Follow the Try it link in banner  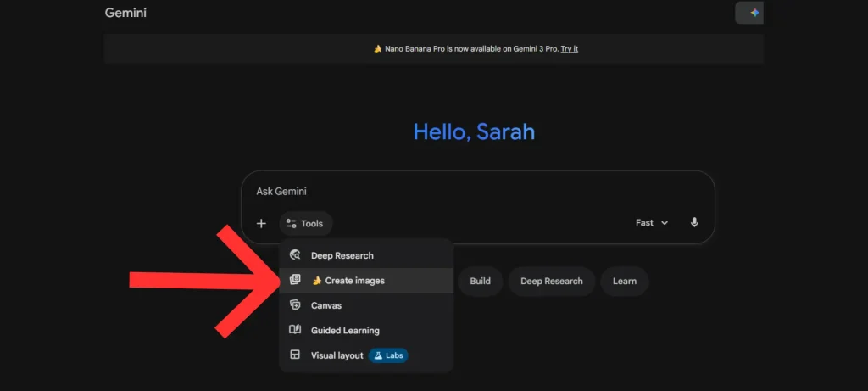point(570,49)
